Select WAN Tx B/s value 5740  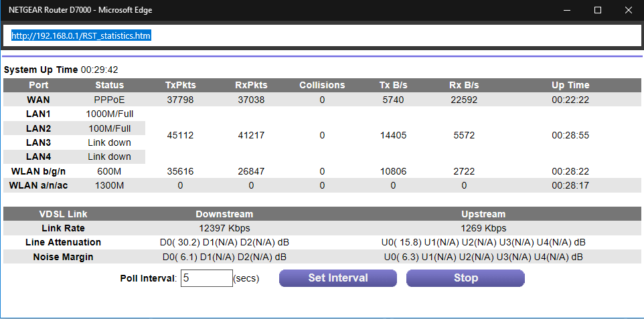393,100
